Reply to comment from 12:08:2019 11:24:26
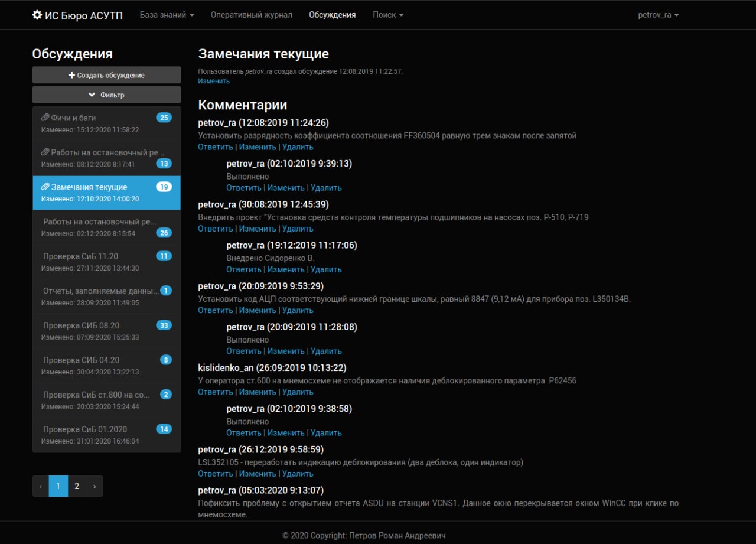This screenshot has width=756, height=544. 216,147
